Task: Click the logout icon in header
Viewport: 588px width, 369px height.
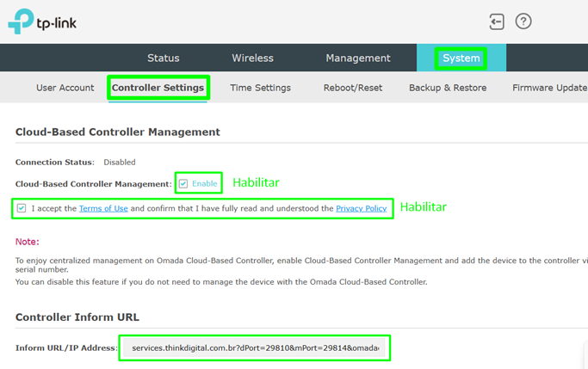Action: click(496, 22)
